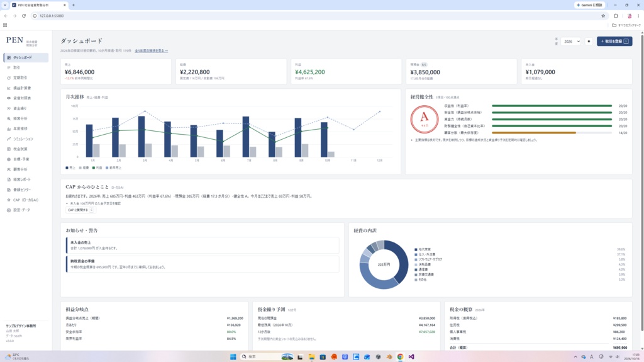The height and width of the screenshot is (362, 644).
Task: Click the ¥1,079,000 receivables figure
Action: coord(540,72)
